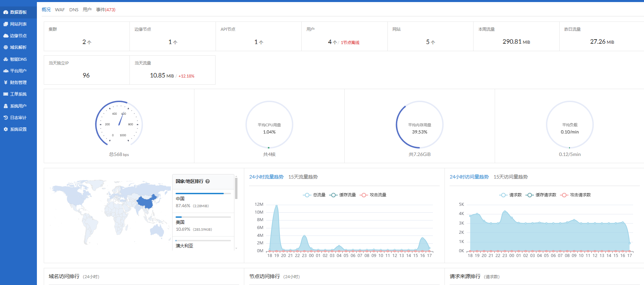Viewport: 644px width, 285px height.
Task: Click help icon beside 国家/地区排行
Action: coord(207,182)
